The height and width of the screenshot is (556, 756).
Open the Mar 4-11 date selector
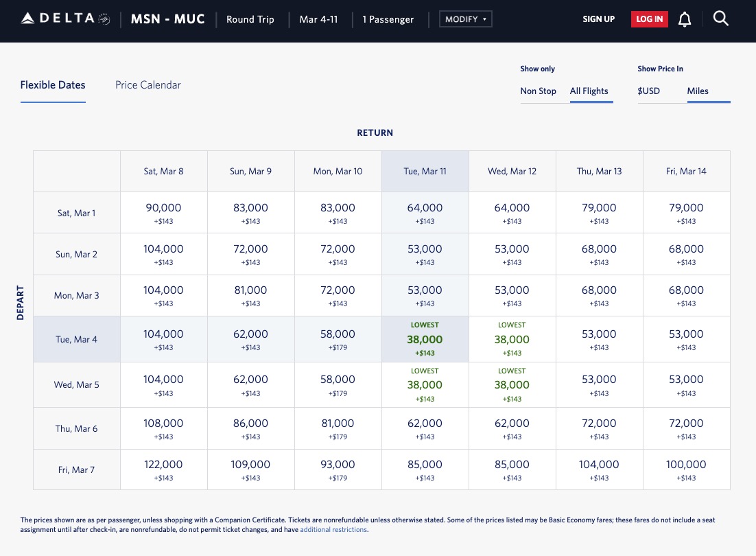coord(318,19)
